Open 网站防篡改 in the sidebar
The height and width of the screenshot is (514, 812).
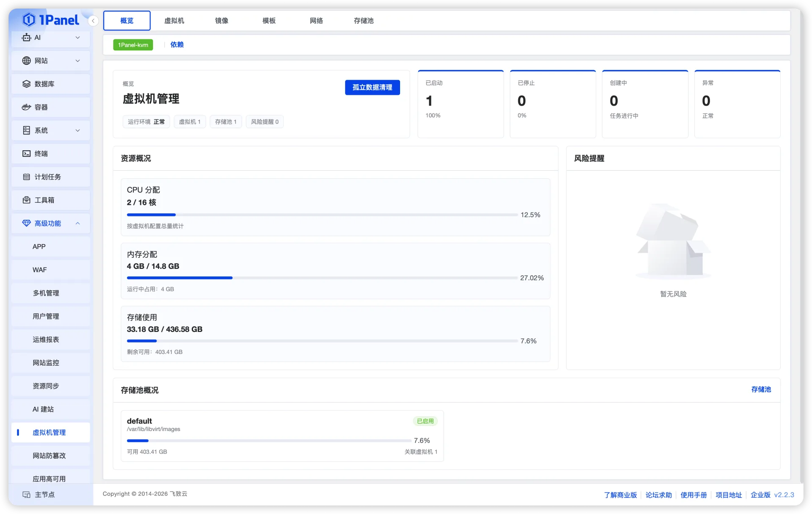[50, 456]
